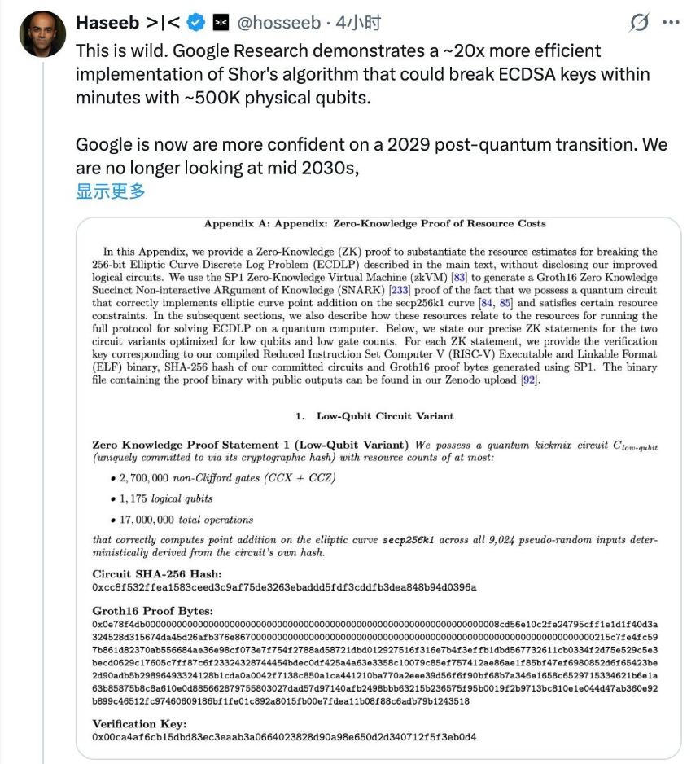
Task: Click the Appendix A title heading
Action: tap(374, 223)
